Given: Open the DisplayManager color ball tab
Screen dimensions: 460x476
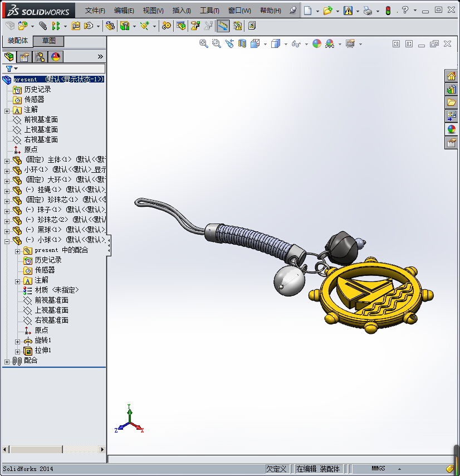Looking at the screenshot, I should 56,57.
